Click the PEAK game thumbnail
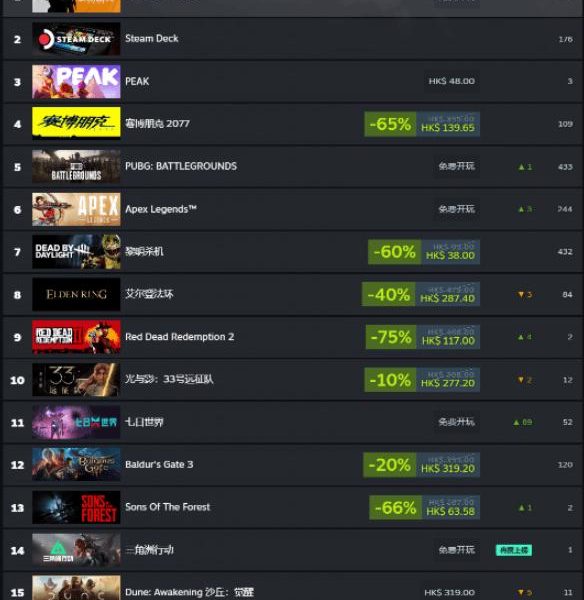 coord(76,82)
